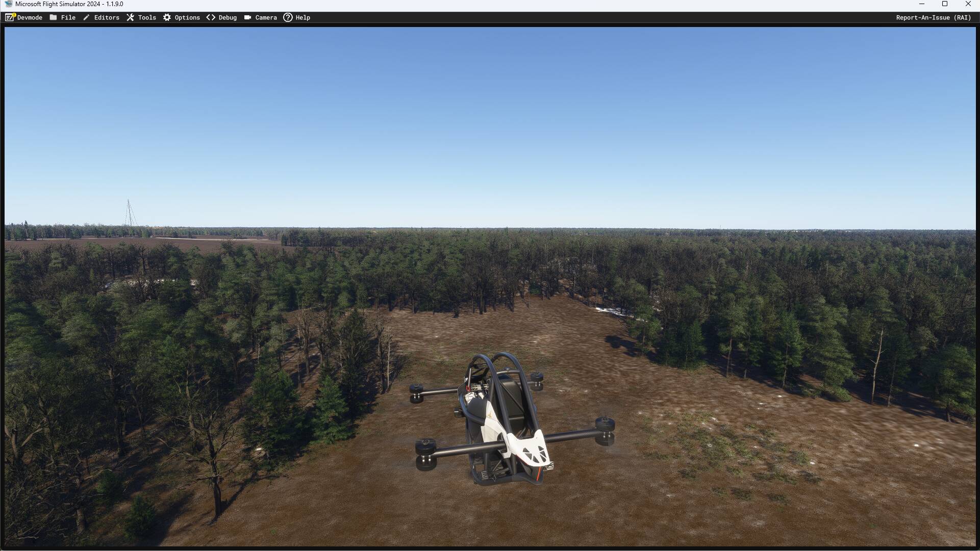The image size is (980, 551).
Task: Open the Devmode menu
Action: pyautogui.click(x=30, y=17)
